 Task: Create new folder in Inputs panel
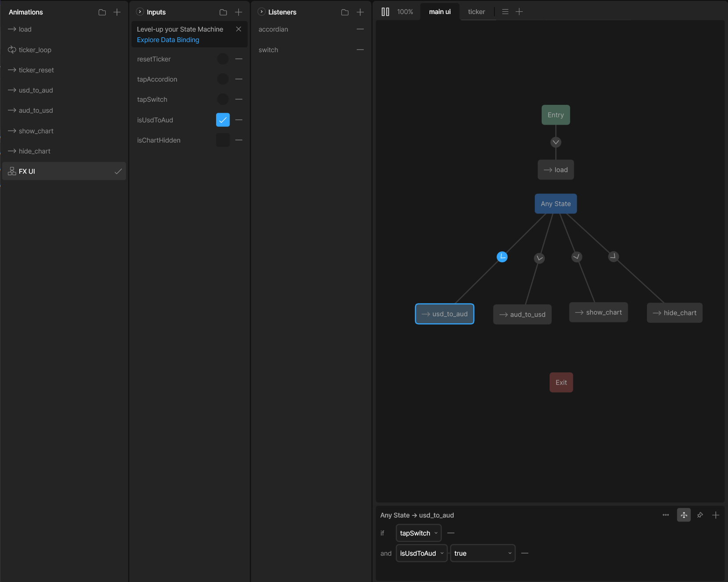(223, 12)
